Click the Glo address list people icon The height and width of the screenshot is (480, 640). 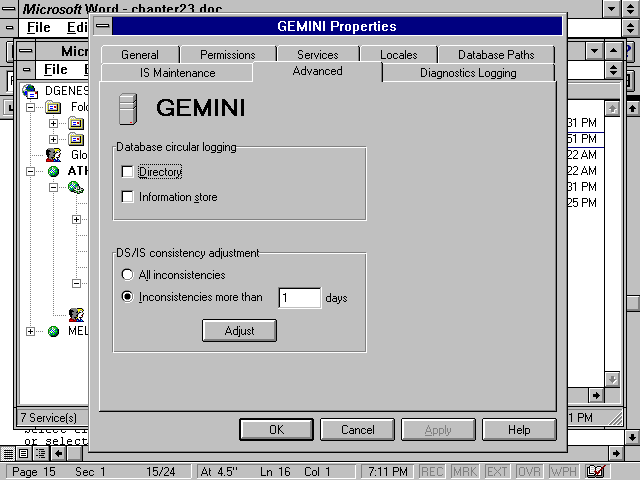[x=53, y=155]
